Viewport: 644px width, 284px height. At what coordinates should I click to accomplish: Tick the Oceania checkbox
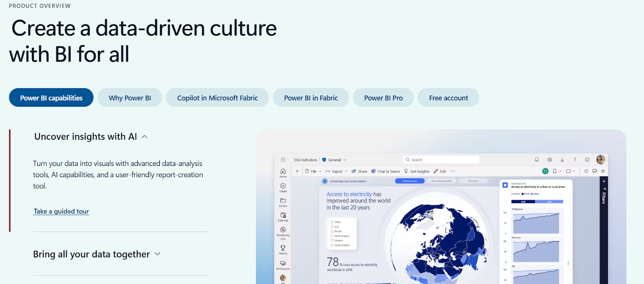[x=332, y=240]
